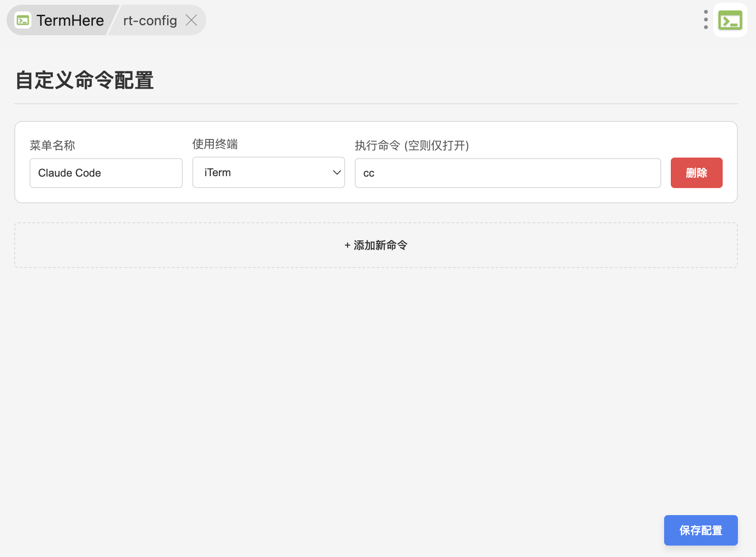The width and height of the screenshot is (756, 557).
Task: Select the rt-config tab label
Action: (150, 20)
